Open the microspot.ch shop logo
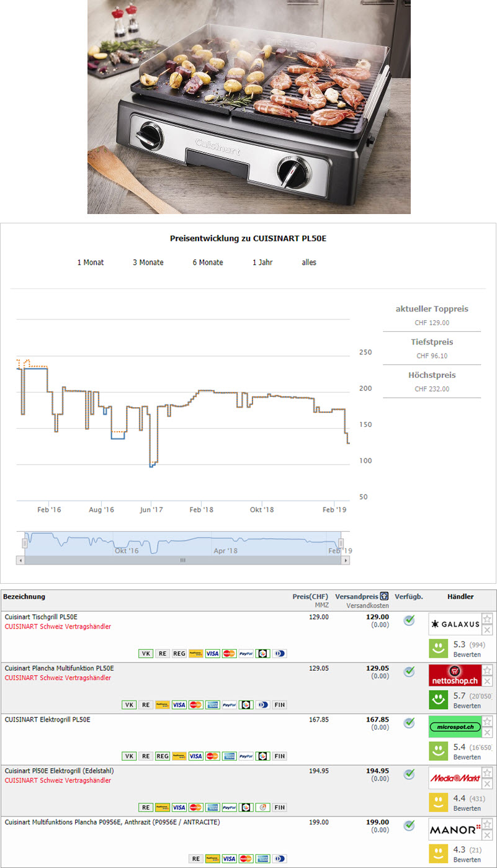 tap(455, 727)
